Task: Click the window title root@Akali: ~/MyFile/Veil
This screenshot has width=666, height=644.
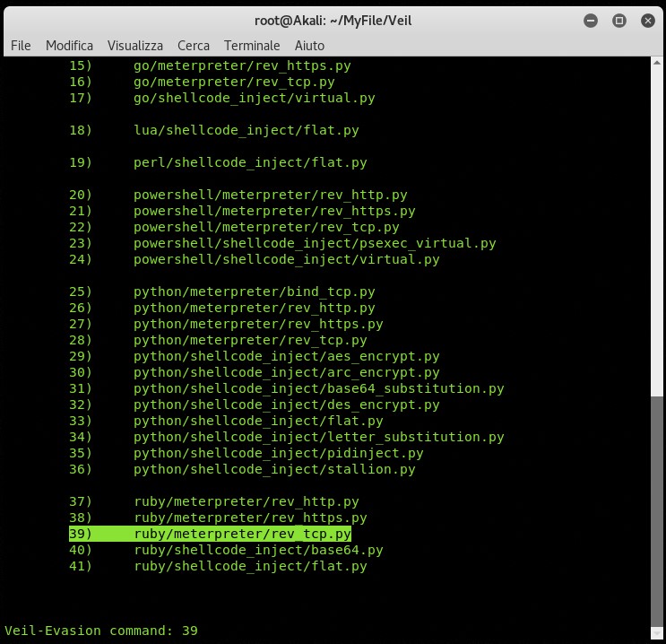Action: click(x=333, y=21)
